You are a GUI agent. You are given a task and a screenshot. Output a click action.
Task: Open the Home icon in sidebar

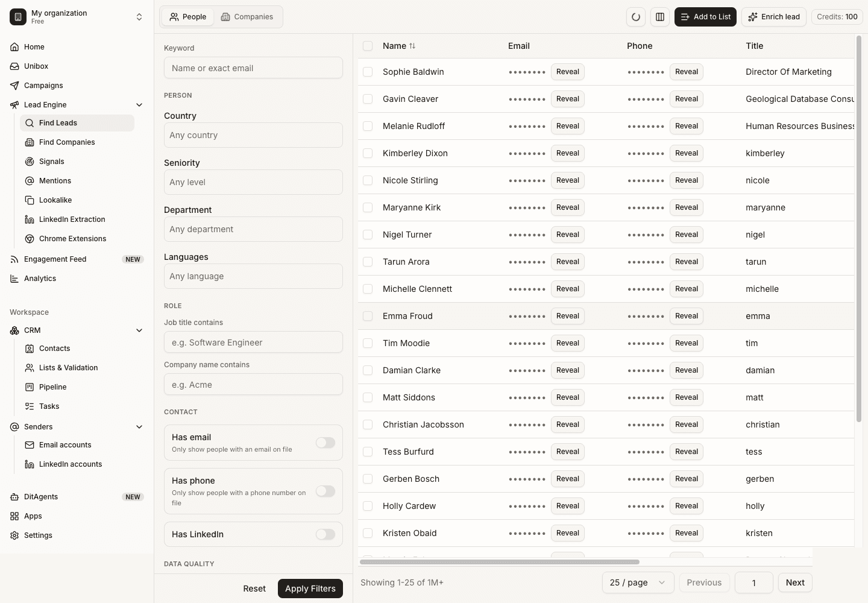14,47
